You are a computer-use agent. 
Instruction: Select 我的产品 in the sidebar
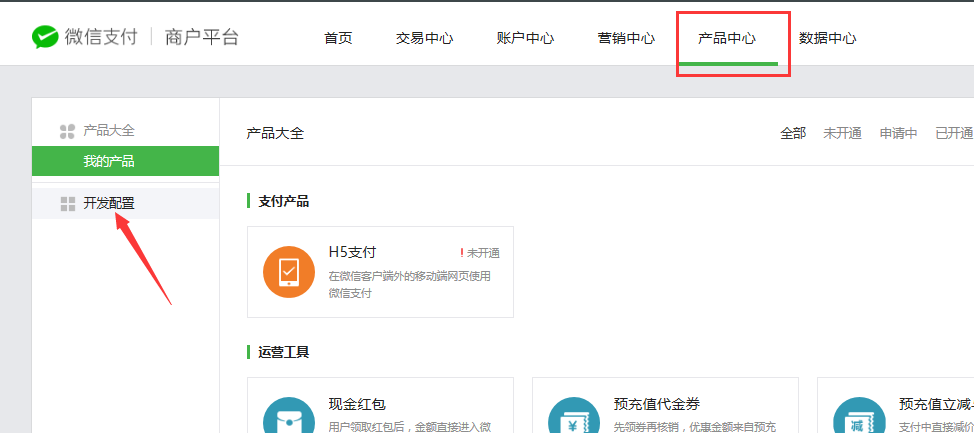click(x=109, y=161)
